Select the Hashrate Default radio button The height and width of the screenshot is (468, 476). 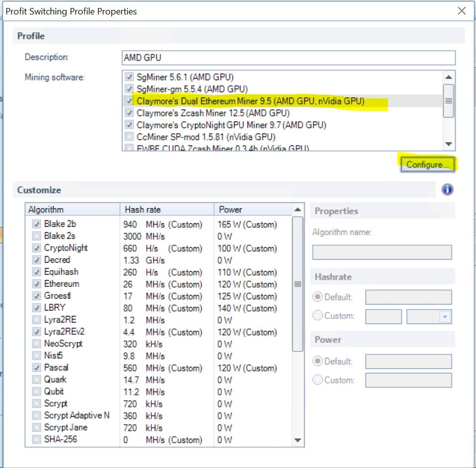click(x=318, y=297)
